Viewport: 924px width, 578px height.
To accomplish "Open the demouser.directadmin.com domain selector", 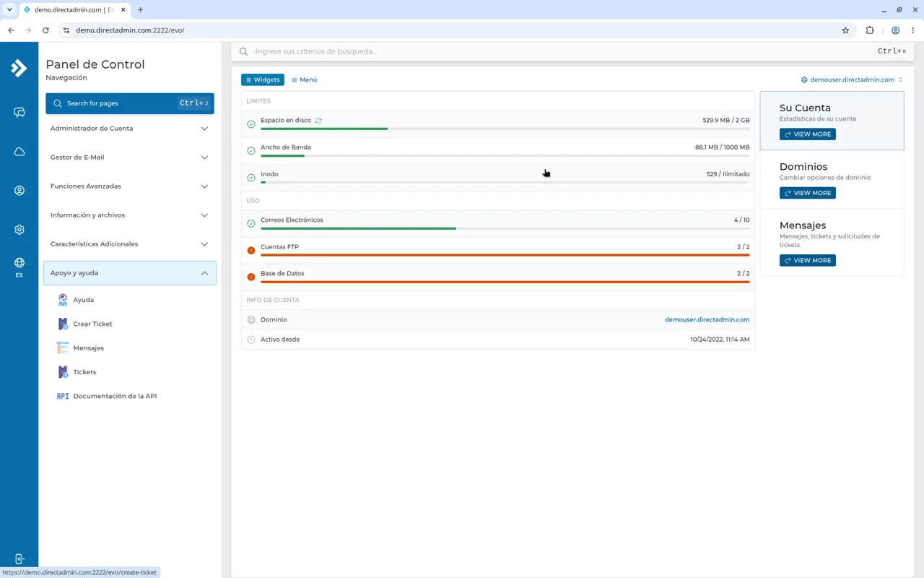I will coord(852,79).
